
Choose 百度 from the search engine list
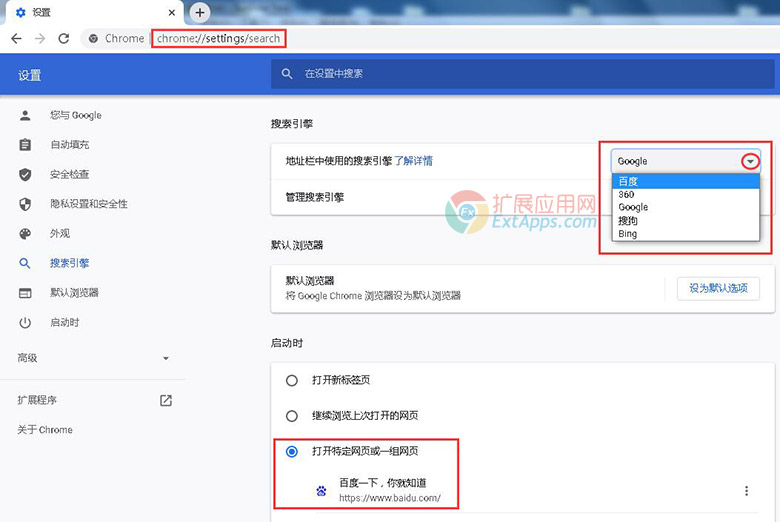click(685, 181)
